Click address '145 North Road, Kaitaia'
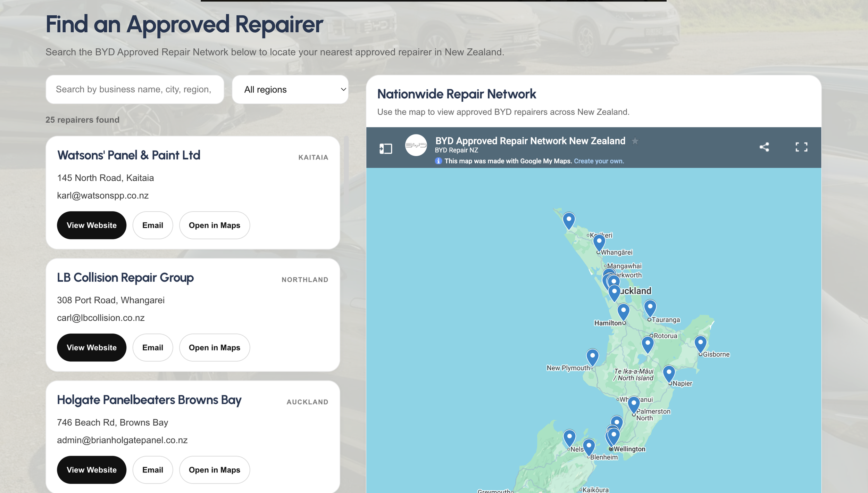The width and height of the screenshot is (868, 493). pos(106,178)
